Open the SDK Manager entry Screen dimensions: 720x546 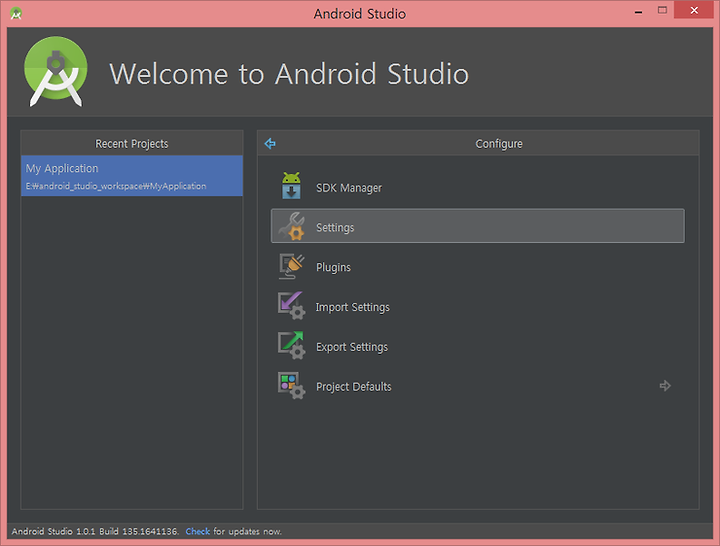tap(478, 186)
